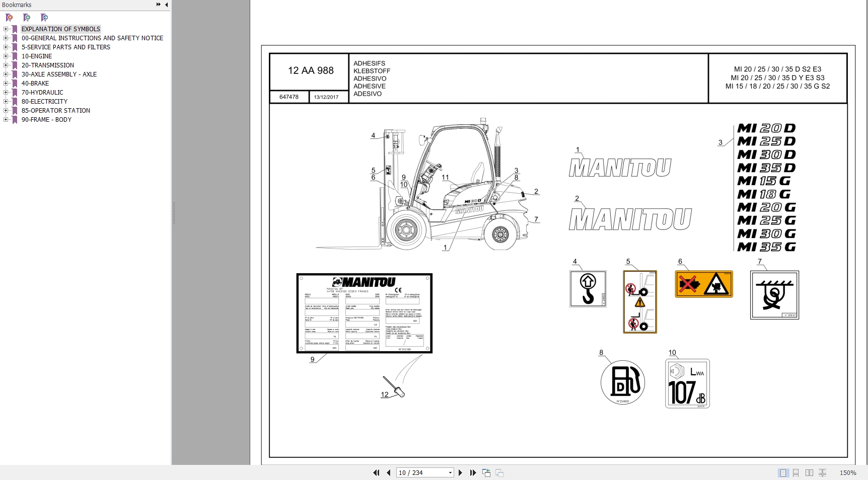Click the 150% zoom level indicator
The height and width of the screenshot is (480, 868).
coord(848,472)
